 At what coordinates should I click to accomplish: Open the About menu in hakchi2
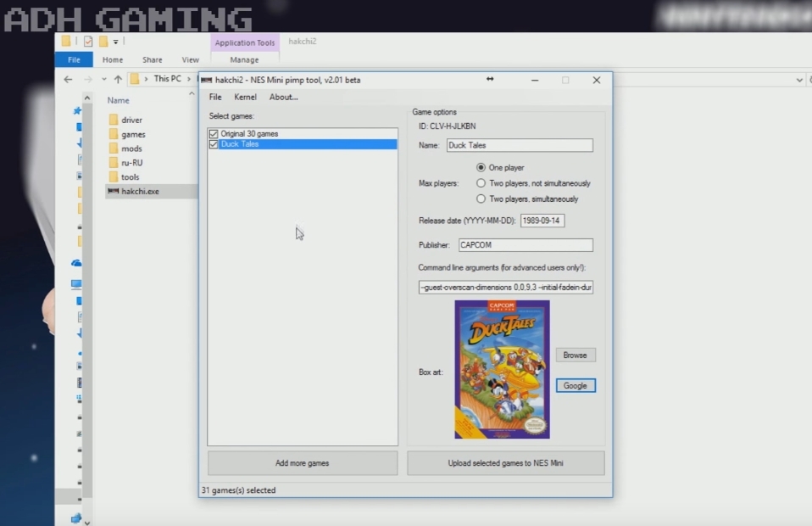(283, 97)
